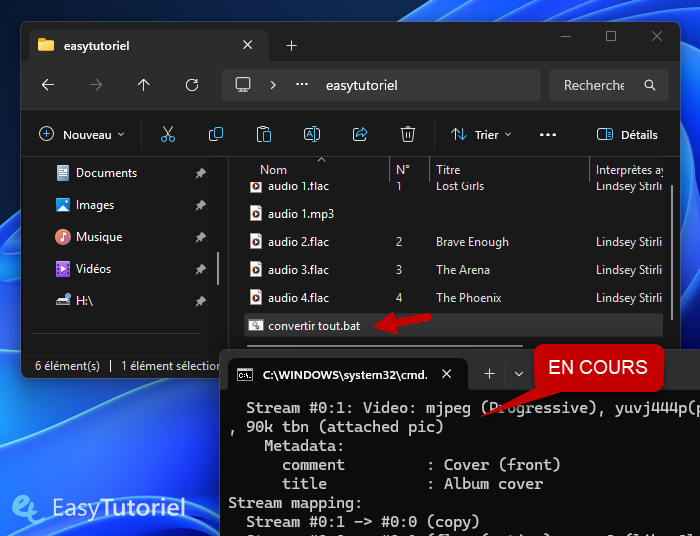
Task: Close the cmd.exe terminal tab
Action: [446, 374]
